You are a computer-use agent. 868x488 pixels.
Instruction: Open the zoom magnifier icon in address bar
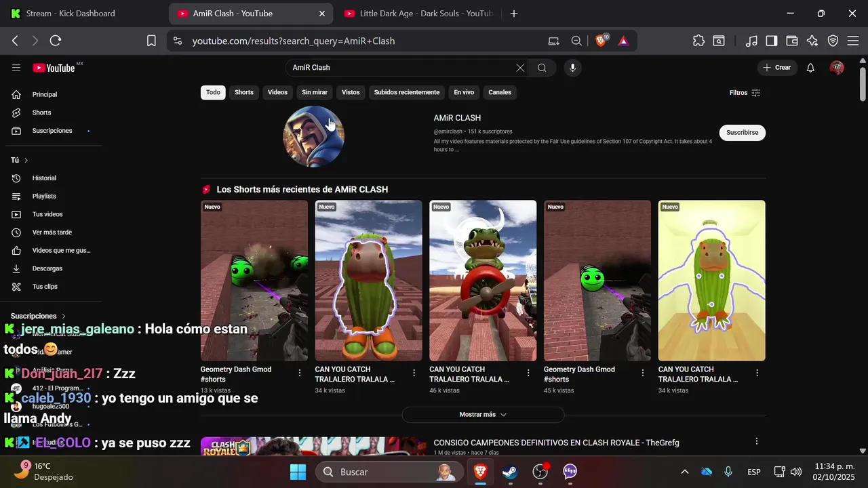coord(576,41)
